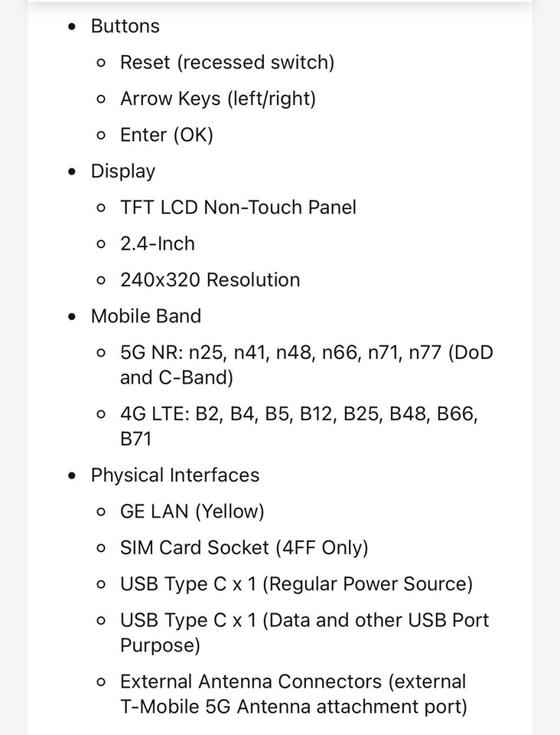Image resolution: width=560 pixels, height=735 pixels.
Task: Click the Enter (OK) list item
Action: (x=167, y=135)
